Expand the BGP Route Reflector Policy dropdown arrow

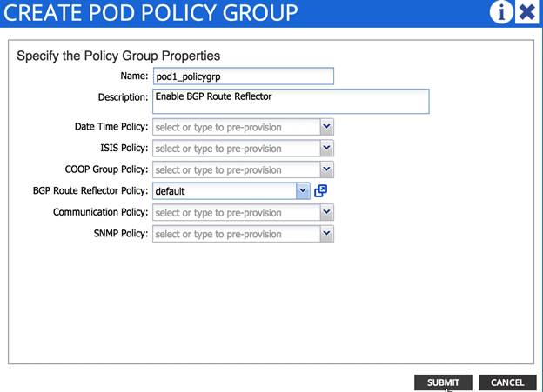(303, 191)
